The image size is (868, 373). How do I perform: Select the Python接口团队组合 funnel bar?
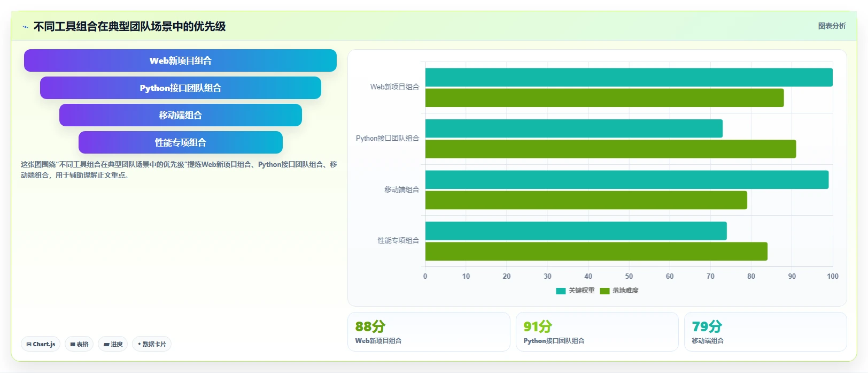point(180,88)
